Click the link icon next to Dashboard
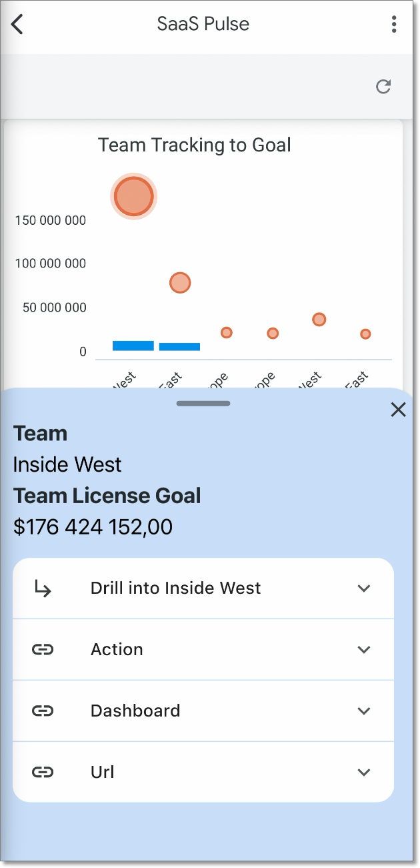This screenshot has width=420, height=868. point(43,711)
